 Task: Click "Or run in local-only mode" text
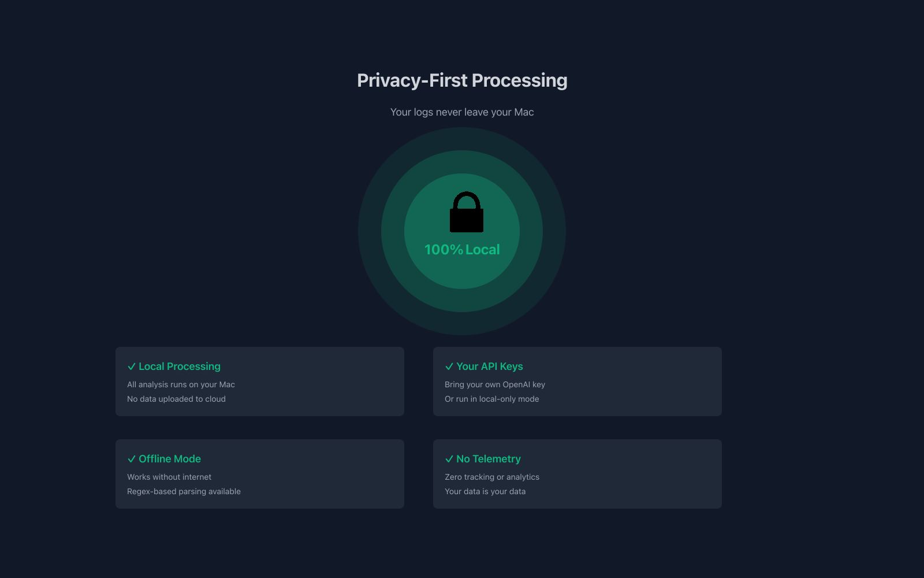492,399
